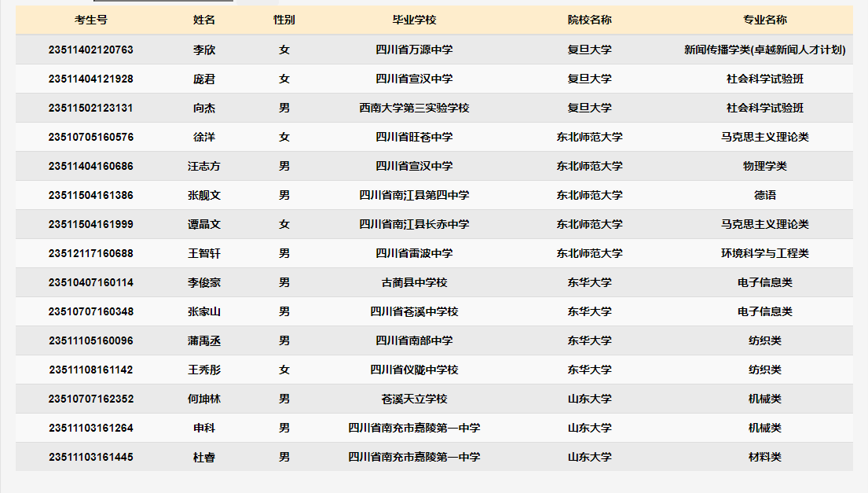Click the major 德语
Image resolution: width=868 pixels, height=493 pixels.
(x=765, y=195)
